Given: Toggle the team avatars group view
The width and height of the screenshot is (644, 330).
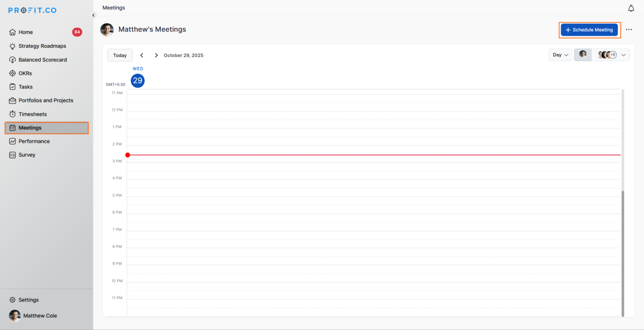Looking at the screenshot, I should pos(607,55).
